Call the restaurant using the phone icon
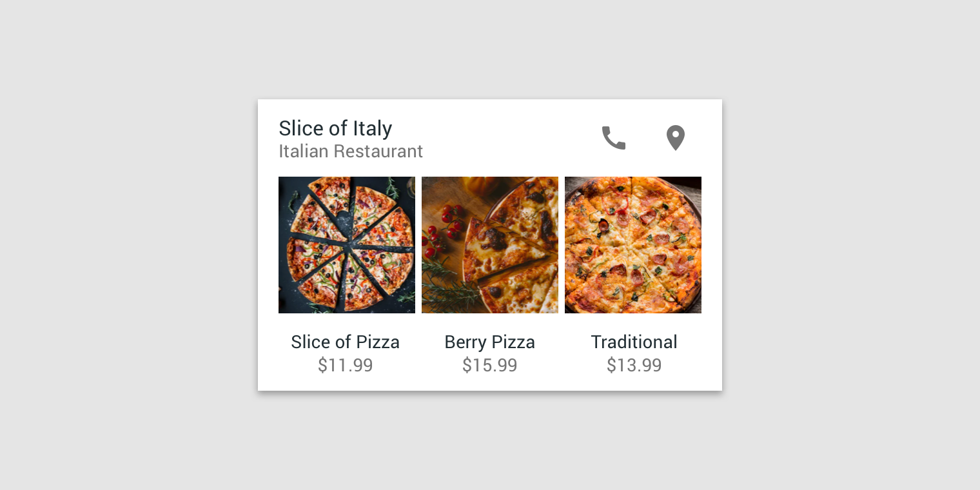This screenshot has height=490, width=980. coord(614,138)
